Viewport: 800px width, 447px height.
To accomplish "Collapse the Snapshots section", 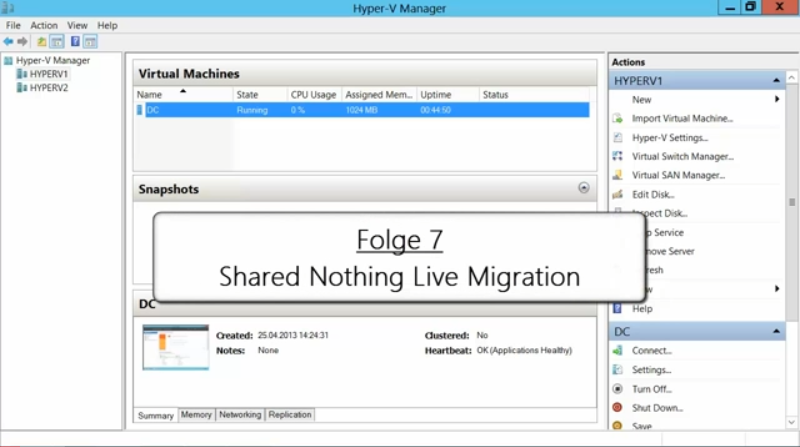I will [584, 188].
